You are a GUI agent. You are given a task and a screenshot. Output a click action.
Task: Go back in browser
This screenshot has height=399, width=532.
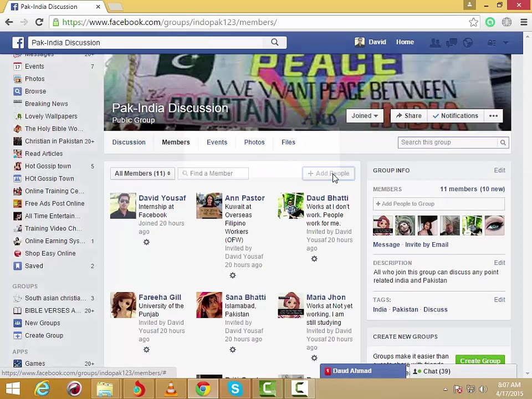point(9,22)
